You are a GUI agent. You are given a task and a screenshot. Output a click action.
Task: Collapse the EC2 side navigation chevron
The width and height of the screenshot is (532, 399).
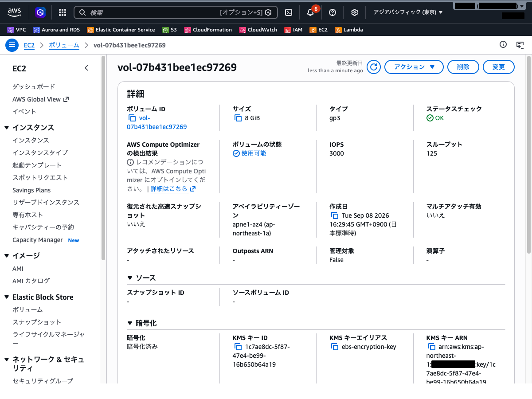click(86, 68)
